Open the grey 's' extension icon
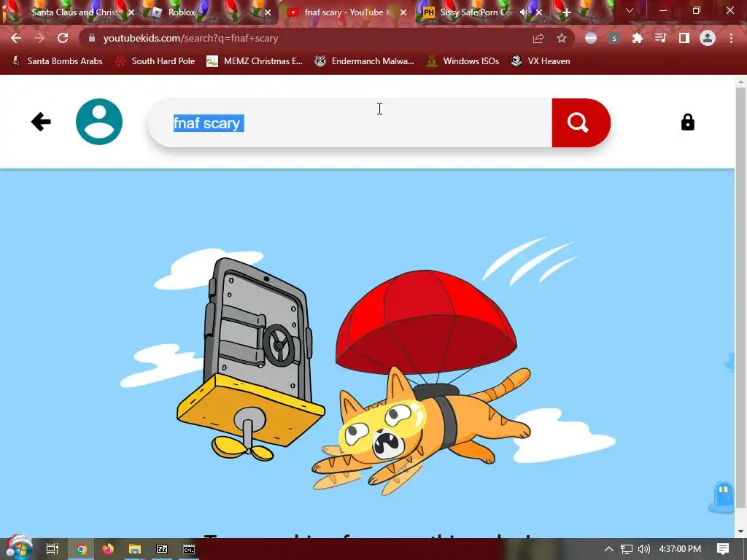 click(x=614, y=39)
